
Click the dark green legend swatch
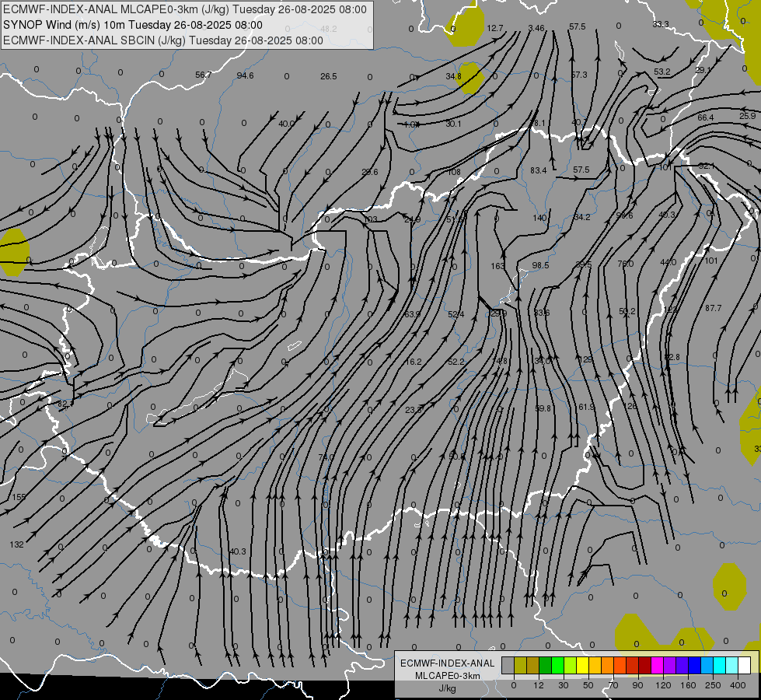click(546, 665)
